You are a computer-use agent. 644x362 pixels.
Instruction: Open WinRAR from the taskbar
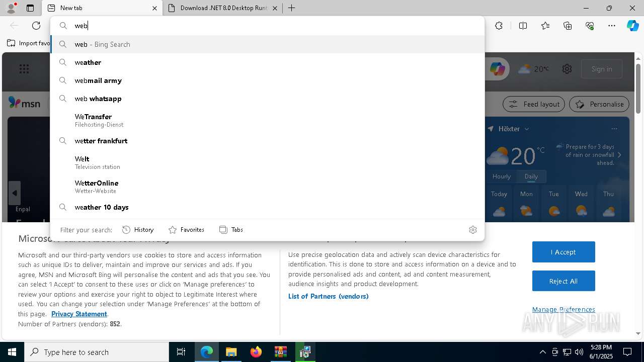280,352
